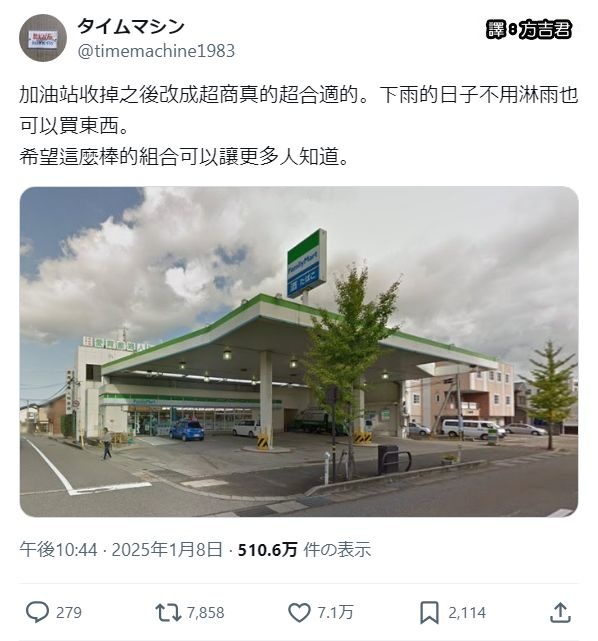View 510.6万 件の表示 view count
Screen dimensions: 598x641
point(304,550)
